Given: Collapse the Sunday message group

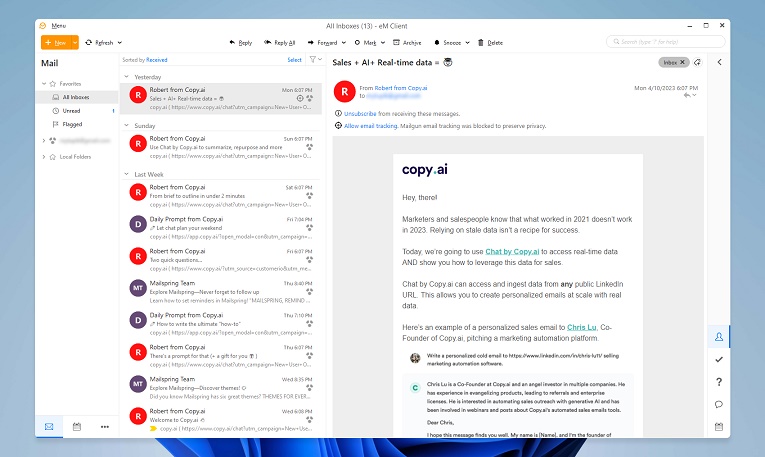Looking at the screenshot, I should click(126, 125).
